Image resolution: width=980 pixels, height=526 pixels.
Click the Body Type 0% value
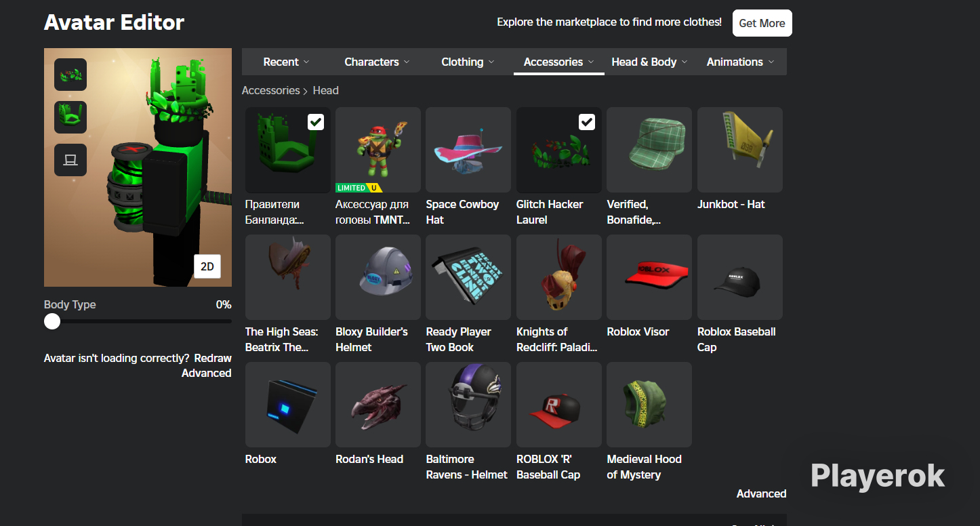224,304
